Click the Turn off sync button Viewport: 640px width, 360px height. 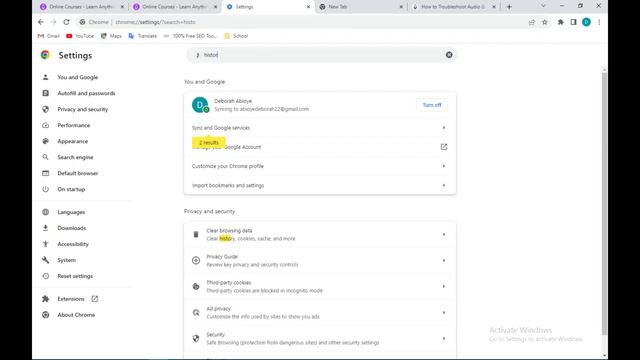432,105
